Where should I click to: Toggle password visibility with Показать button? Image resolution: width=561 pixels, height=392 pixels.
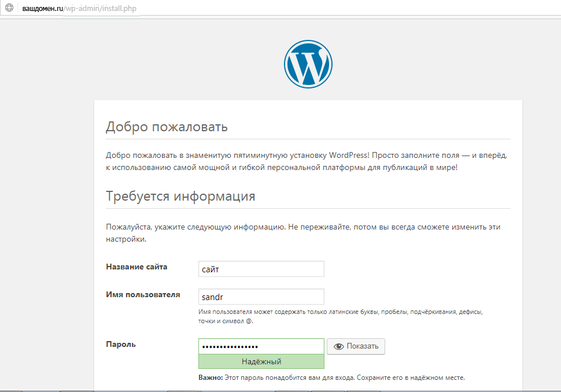[356, 346]
